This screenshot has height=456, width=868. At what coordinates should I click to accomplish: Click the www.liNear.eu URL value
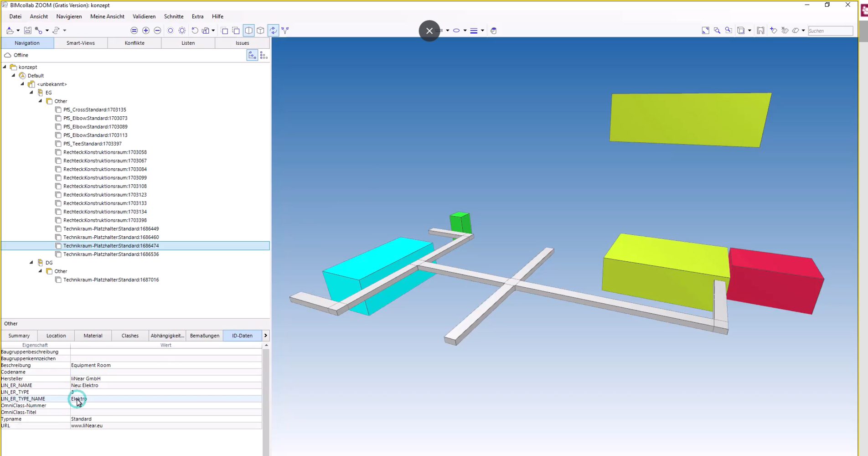(x=87, y=425)
